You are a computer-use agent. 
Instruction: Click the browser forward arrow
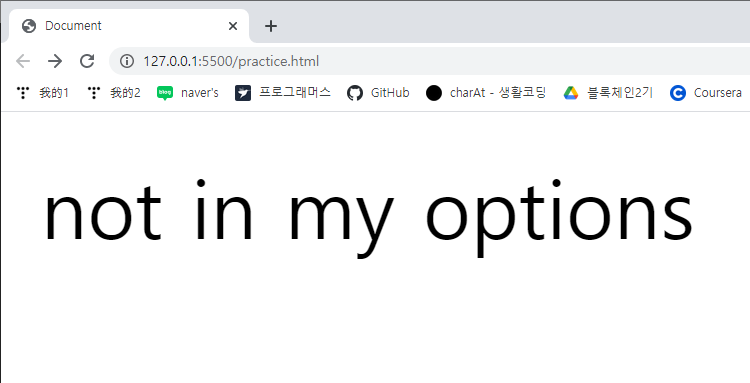coord(55,61)
